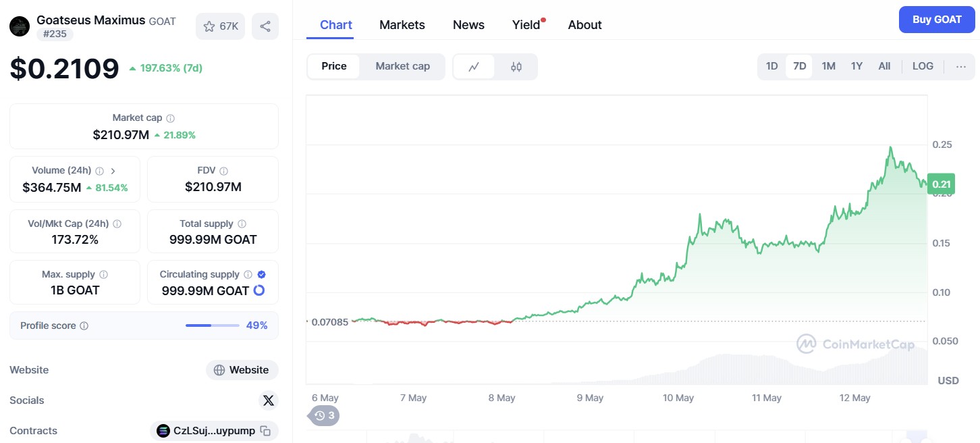Switch to the Markets tab
This screenshot has width=980, height=443.
click(x=402, y=24)
